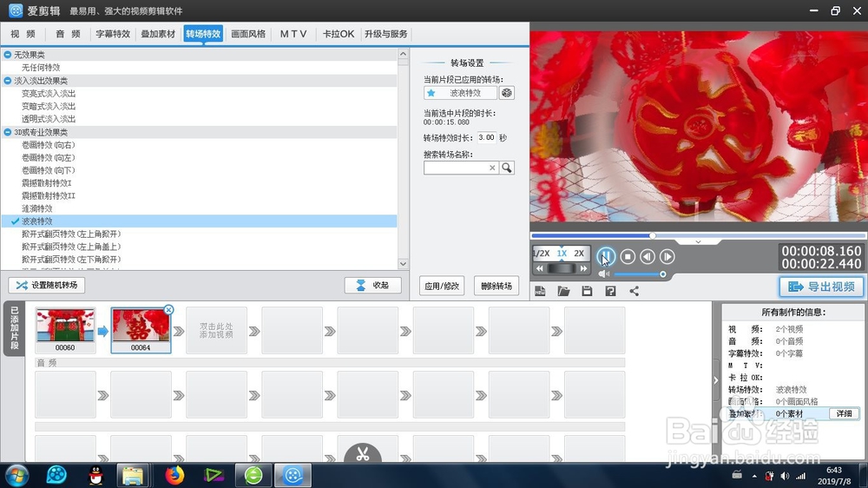Image resolution: width=868 pixels, height=488 pixels.
Task: Collapse info panel side arrow
Action: click(716, 380)
